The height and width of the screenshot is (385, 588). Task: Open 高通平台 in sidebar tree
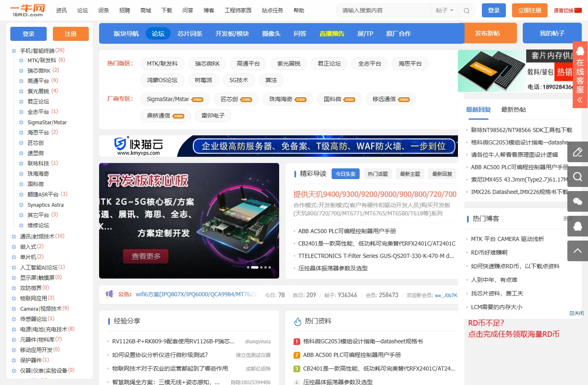(x=38, y=81)
